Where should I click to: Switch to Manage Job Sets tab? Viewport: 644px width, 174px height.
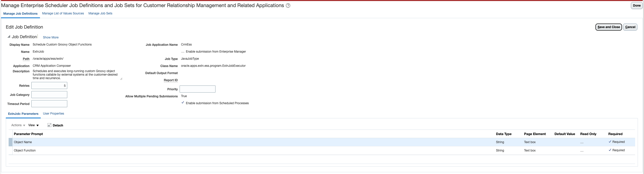[x=100, y=13]
